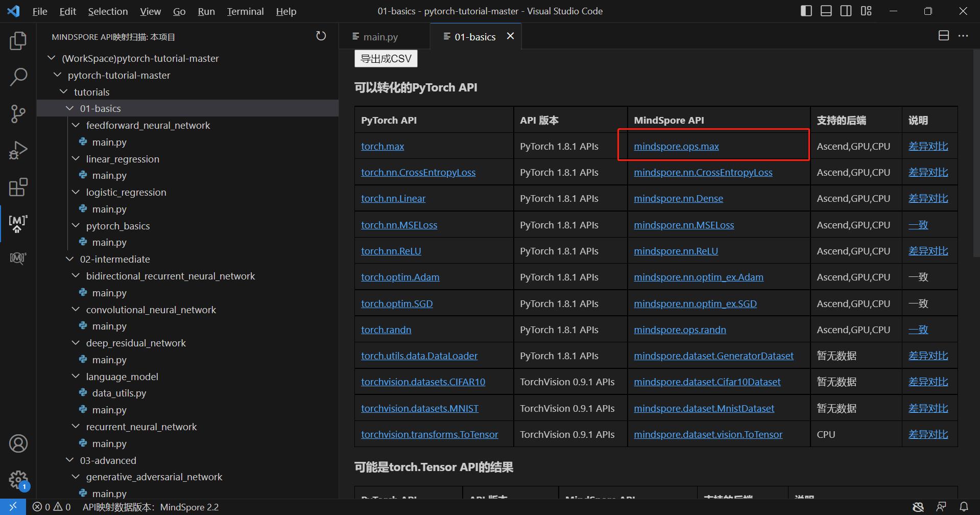Open data_utils.py under language_model
This screenshot has width=980, height=515.
[x=119, y=393]
